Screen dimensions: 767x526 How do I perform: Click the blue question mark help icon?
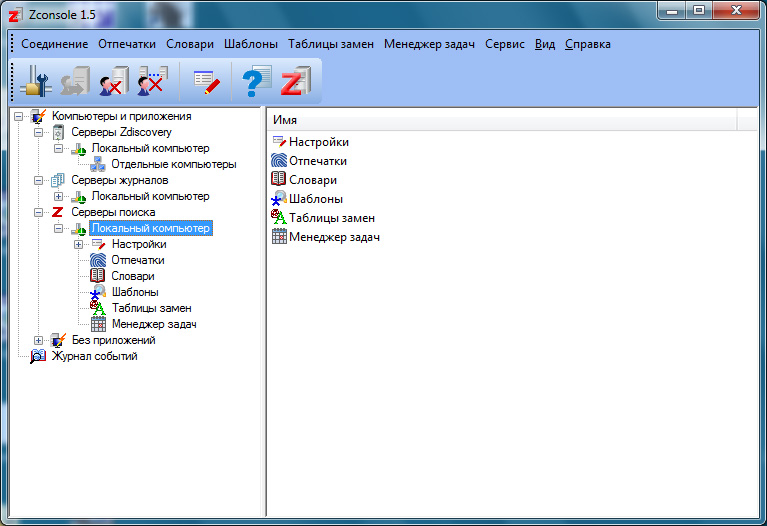[x=257, y=81]
